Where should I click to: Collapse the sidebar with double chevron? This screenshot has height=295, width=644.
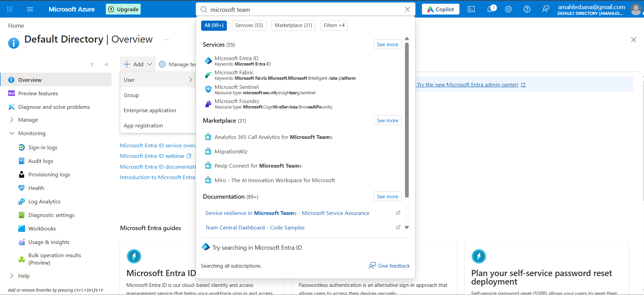click(x=106, y=65)
